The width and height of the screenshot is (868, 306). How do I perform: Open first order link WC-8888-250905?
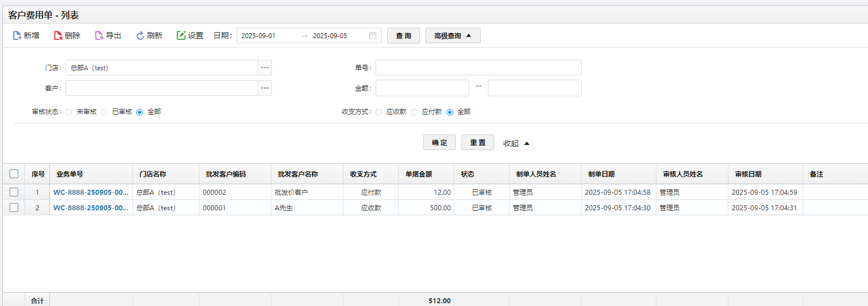point(91,192)
